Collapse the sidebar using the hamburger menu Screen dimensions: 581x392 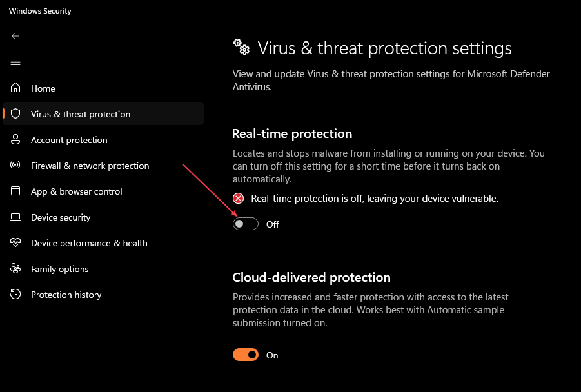pos(15,62)
